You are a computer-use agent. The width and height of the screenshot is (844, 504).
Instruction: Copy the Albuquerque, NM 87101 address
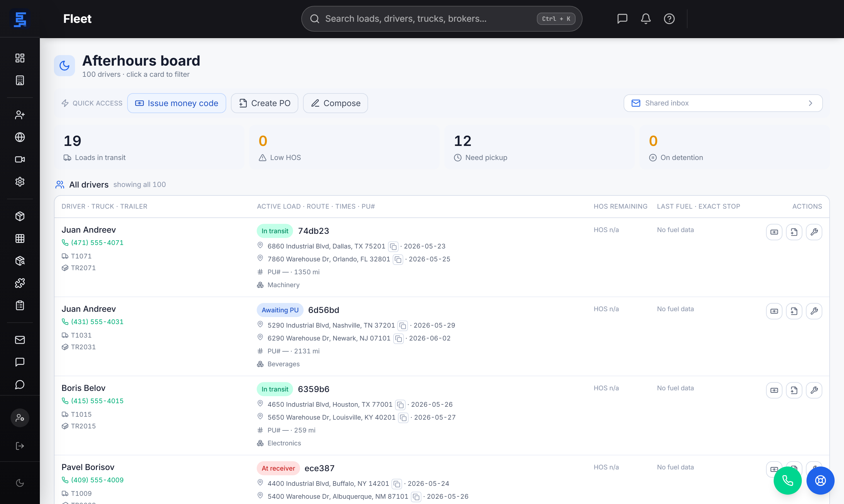coord(416,497)
